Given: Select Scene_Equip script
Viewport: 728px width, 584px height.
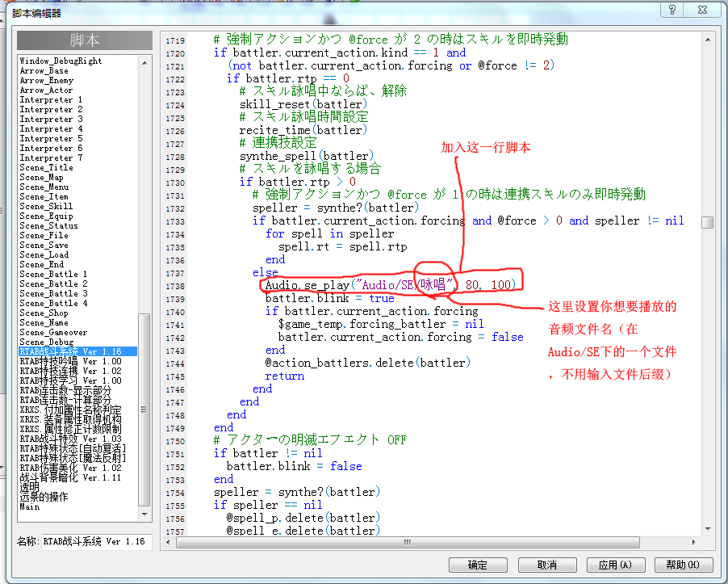Looking at the screenshot, I should pos(47,216).
